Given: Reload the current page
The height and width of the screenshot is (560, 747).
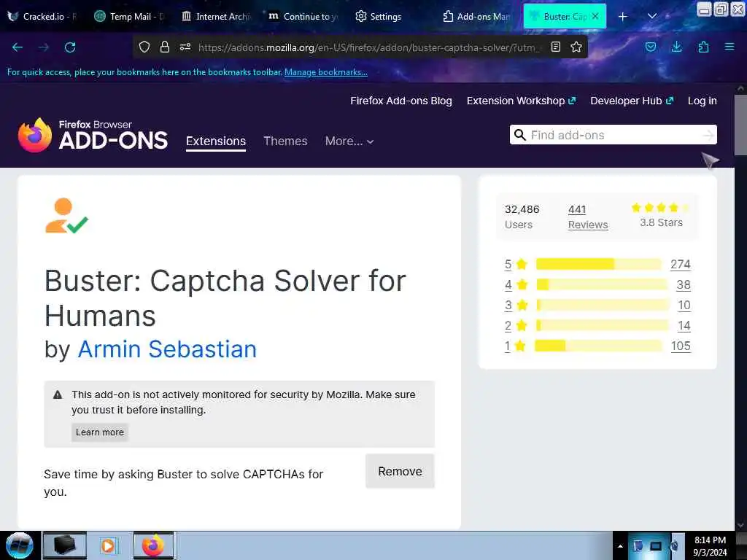Looking at the screenshot, I should [x=70, y=47].
